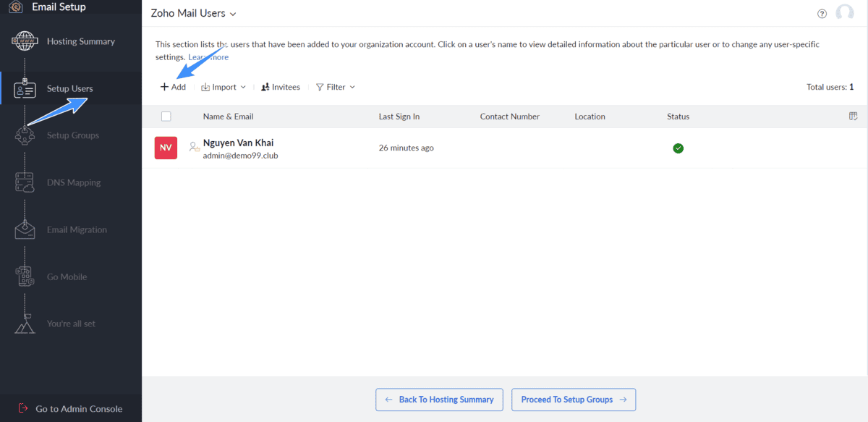Click the green active status checkmark
The width and height of the screenshot is (868, 422).
click(678, 148)
